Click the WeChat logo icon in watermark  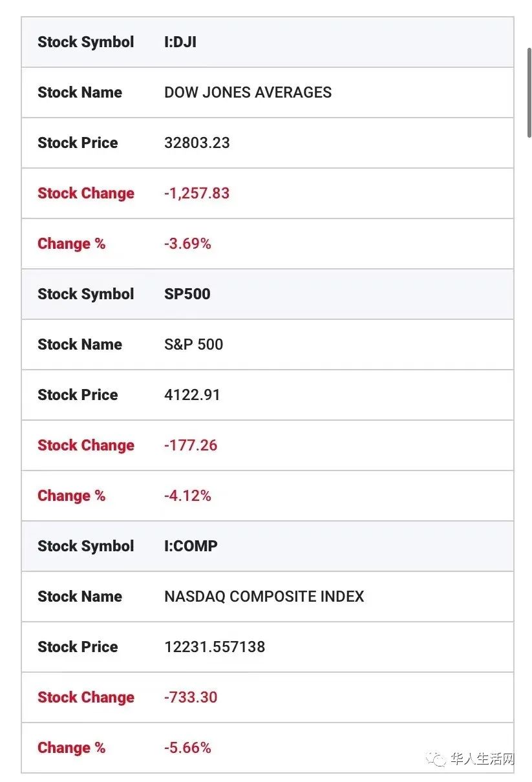coord(439,758)
